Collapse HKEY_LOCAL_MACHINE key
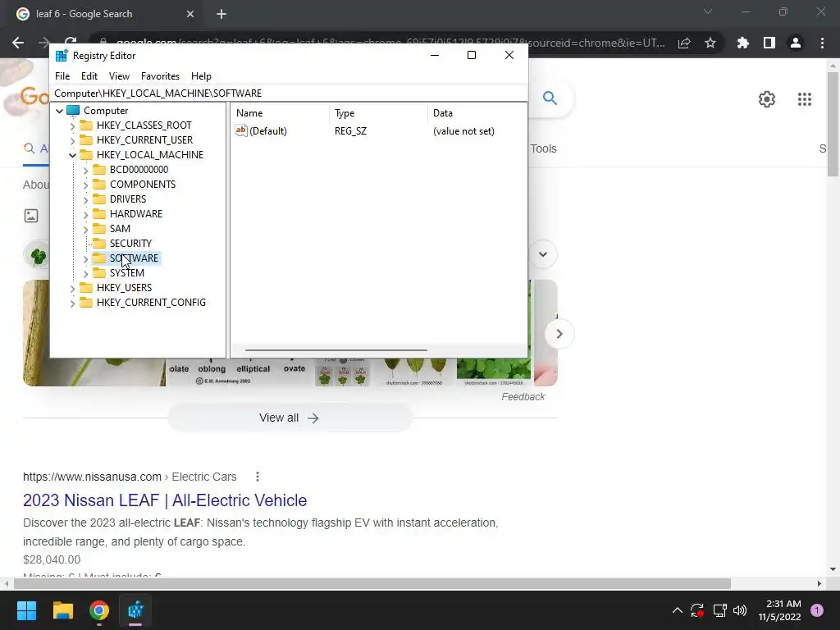 72,155
